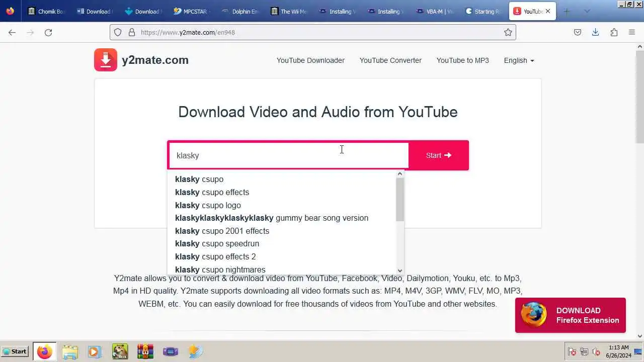Click the pink Start button
This screenshot has width=644, height=362.
(x=438, y=155)
